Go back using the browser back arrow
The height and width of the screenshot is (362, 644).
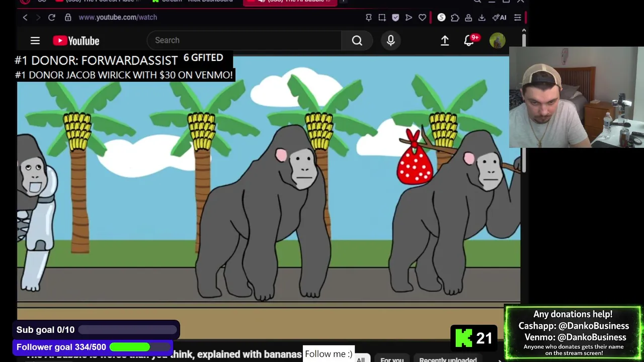tap(25, 17)
